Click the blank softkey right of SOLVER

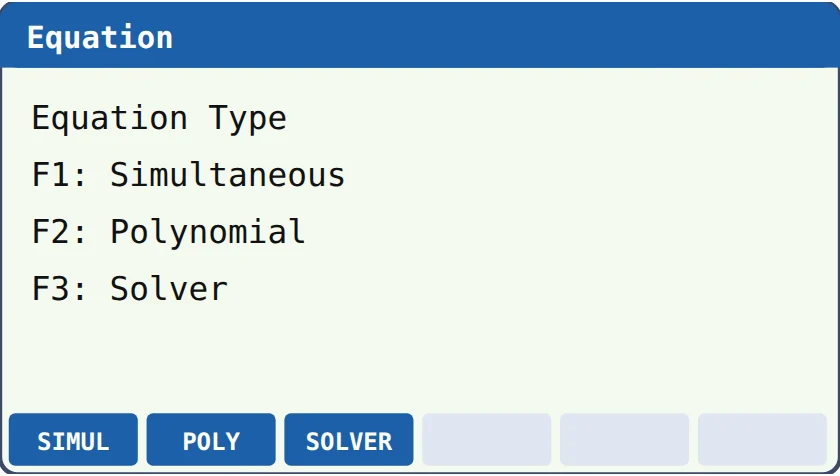486,440
